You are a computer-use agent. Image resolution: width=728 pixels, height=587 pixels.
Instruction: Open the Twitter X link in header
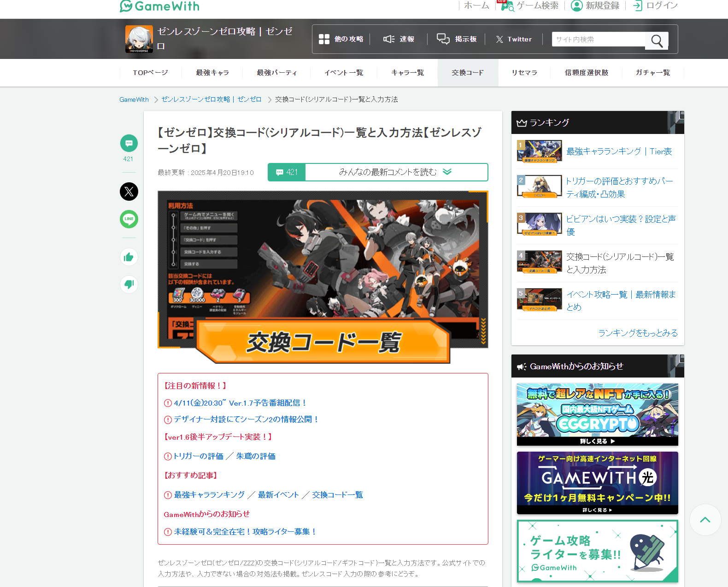(x=514, y=39)
